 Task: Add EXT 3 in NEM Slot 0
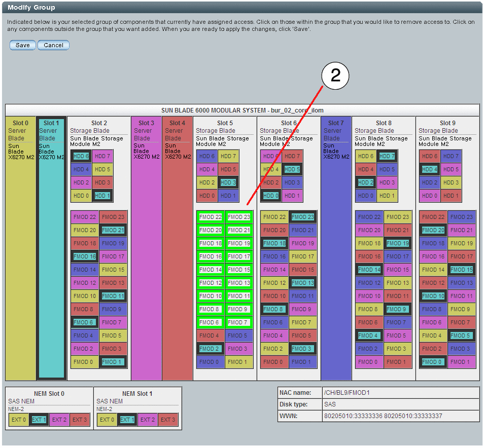coord(80,420)
